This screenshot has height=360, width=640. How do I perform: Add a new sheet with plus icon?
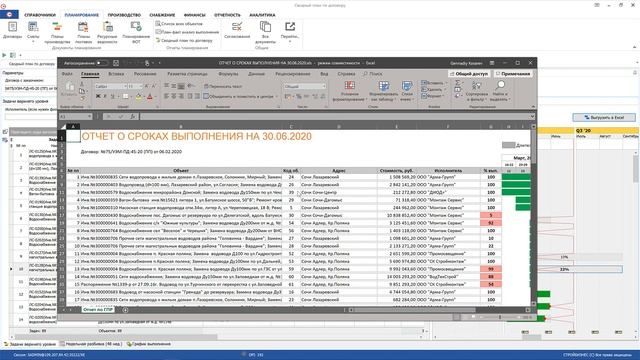[125, 310]
